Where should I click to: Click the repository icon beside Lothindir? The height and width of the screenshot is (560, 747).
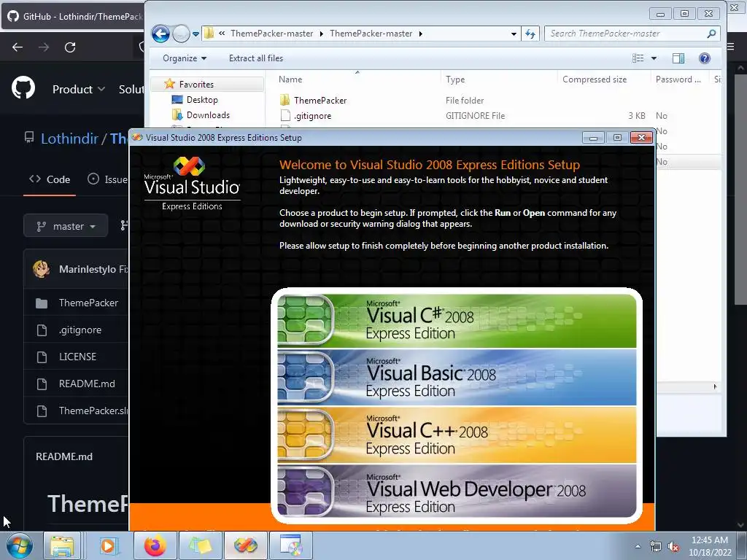pyautogui.click(x=29, y=138)
